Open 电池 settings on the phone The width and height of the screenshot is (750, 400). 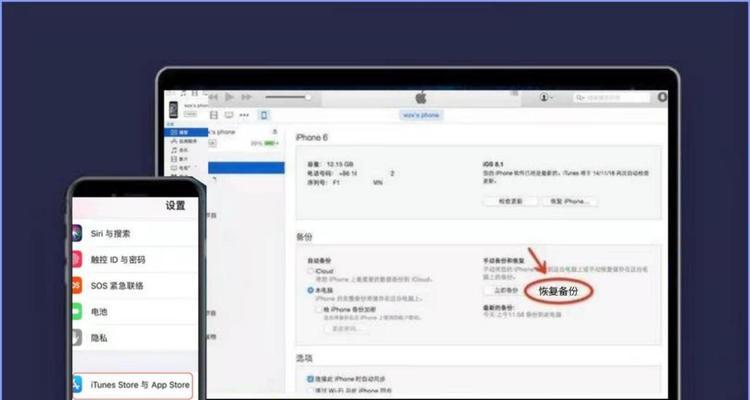click(x=135, y=311)
